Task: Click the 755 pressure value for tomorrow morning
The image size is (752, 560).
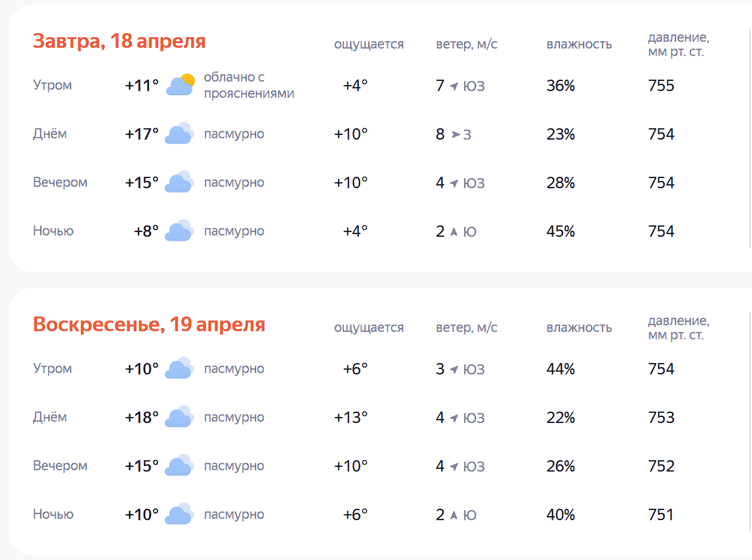Action: coord(661,86)
